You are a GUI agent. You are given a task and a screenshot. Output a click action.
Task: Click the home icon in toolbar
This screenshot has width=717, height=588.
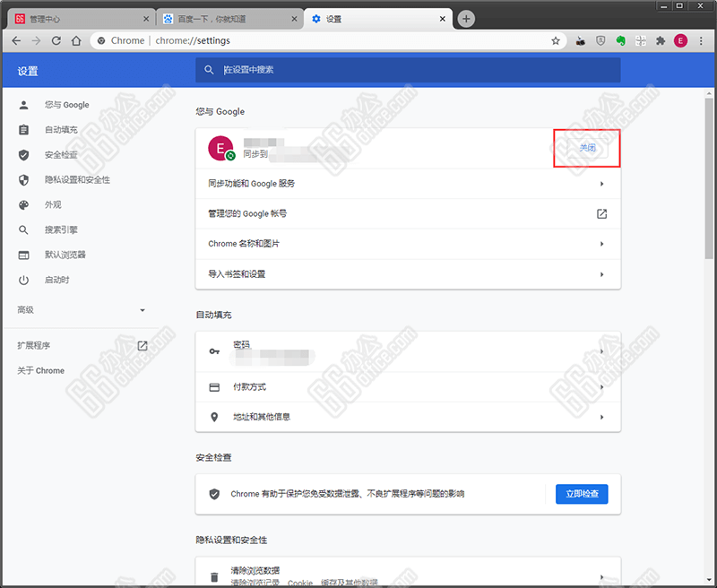pyautogui.click(x=76, y=40)
